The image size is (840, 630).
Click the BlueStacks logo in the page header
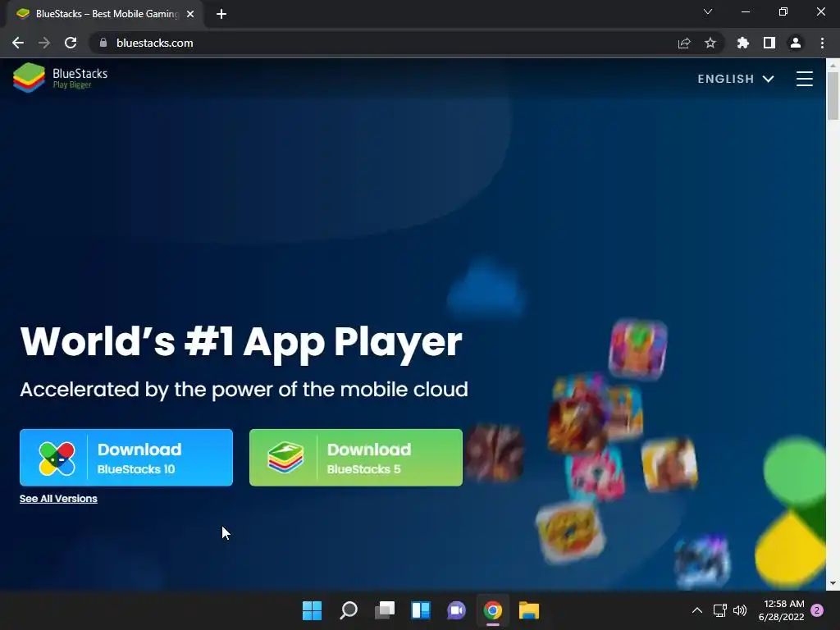[x=61, y=78]
